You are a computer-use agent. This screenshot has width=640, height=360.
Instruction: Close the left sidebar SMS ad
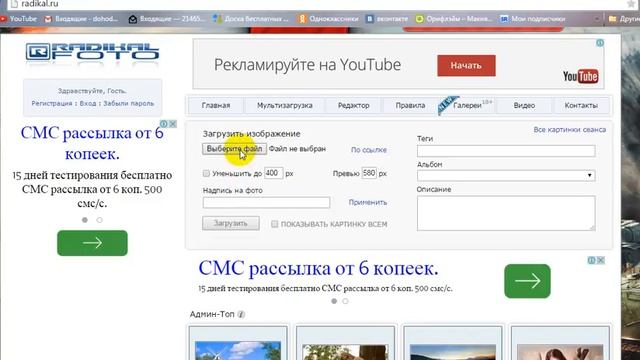point(173,124)
